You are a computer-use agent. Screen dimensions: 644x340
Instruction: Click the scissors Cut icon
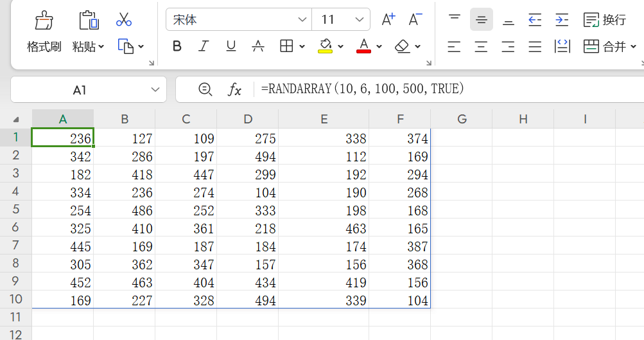point(124,20)
